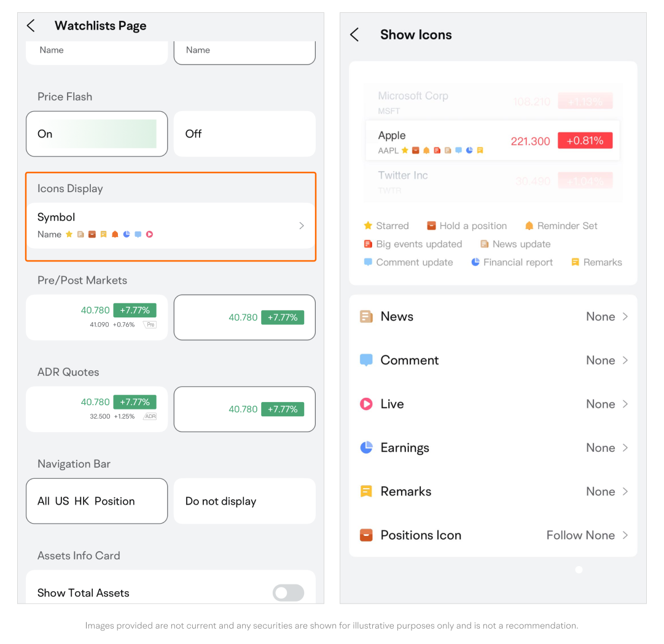Select the Price Flash On option
This screenshot has height=644, width=664.
click(96, 134)
